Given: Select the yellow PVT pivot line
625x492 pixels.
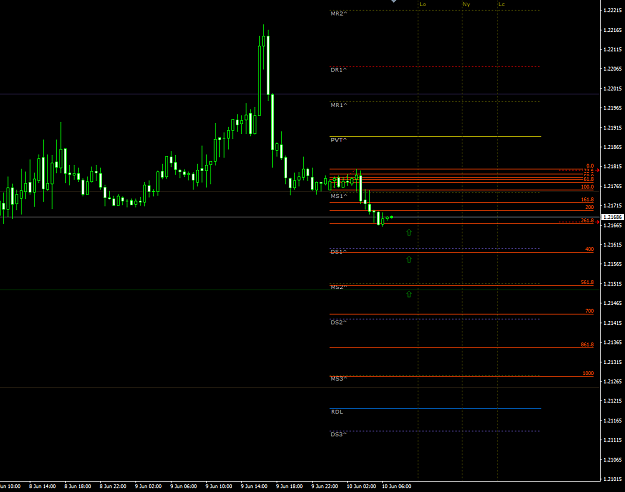Looking at the screenshot, I should tap(435, 136).
